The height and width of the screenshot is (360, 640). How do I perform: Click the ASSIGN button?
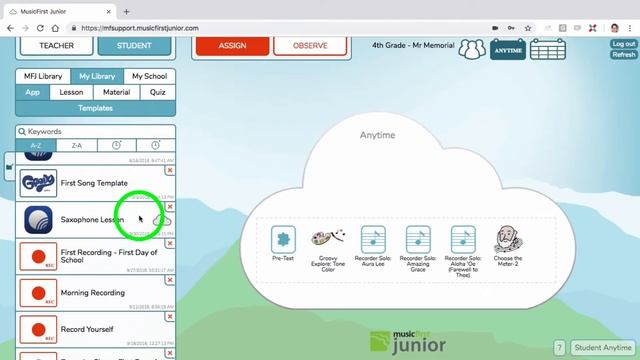232,46
